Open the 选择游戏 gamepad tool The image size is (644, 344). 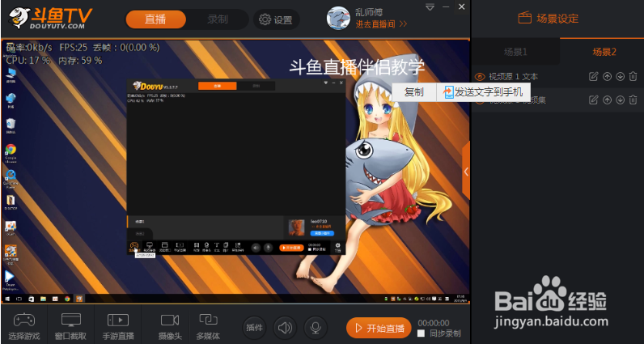click(x=24, y=327)
